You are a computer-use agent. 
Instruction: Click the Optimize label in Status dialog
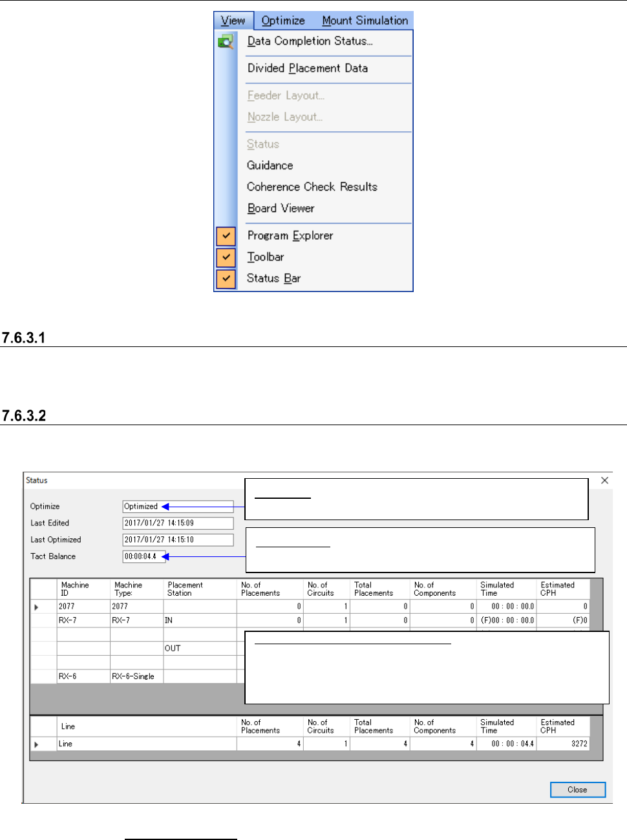tap(45, 507)
